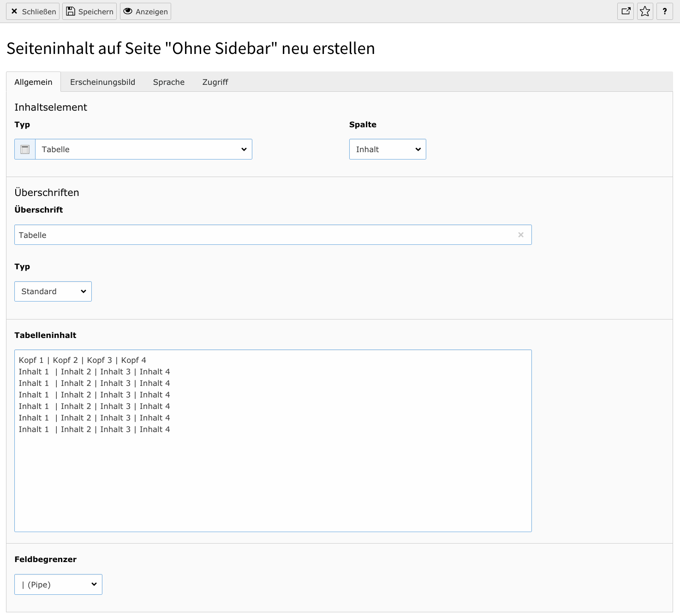680x616 pixels.
Task: Open help with question mark icon
Action: click(664, 12)
